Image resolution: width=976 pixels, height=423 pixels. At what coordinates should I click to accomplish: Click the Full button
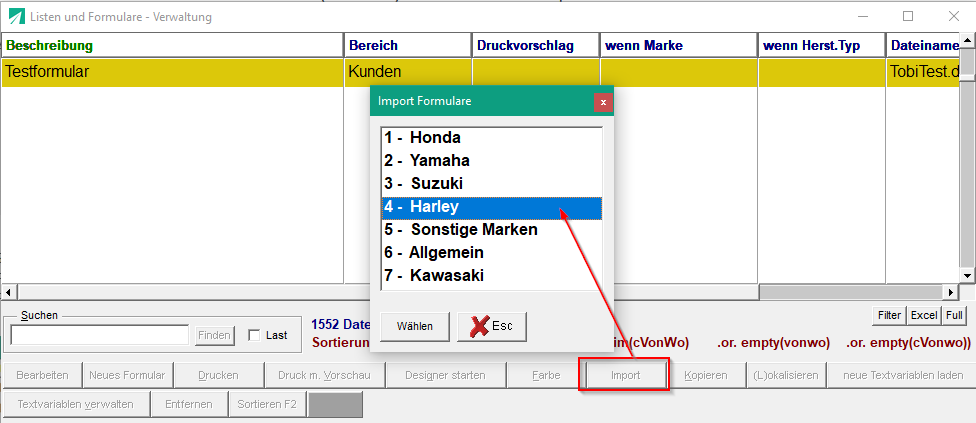pyautogui.click(x=954, y=315)
